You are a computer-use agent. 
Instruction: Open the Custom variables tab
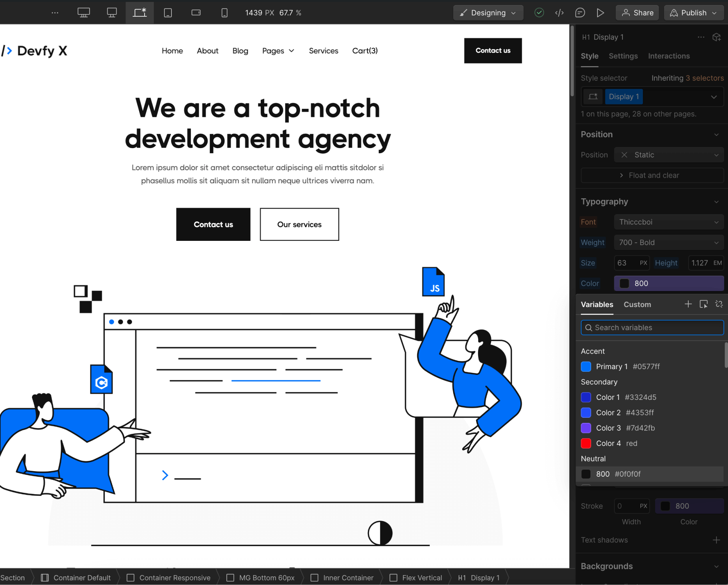pos(637,304)
